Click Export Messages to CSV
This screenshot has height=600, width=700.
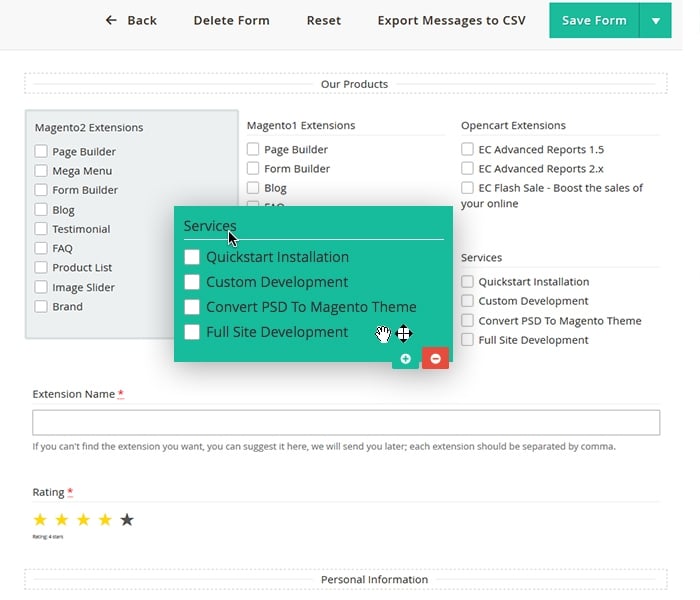[x=452, y=20]
